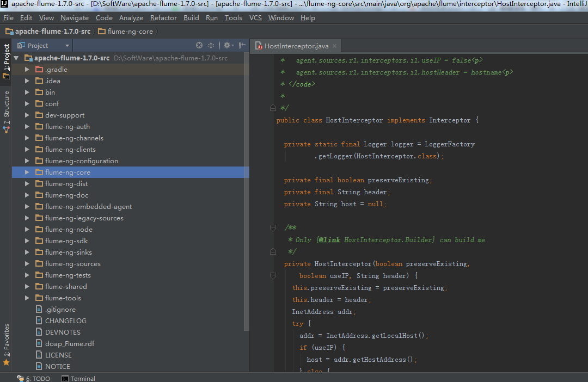The image size is (588, 382).
Task: Select the flume-ng-configuration folder icon
Action: (x=39, y=161)
